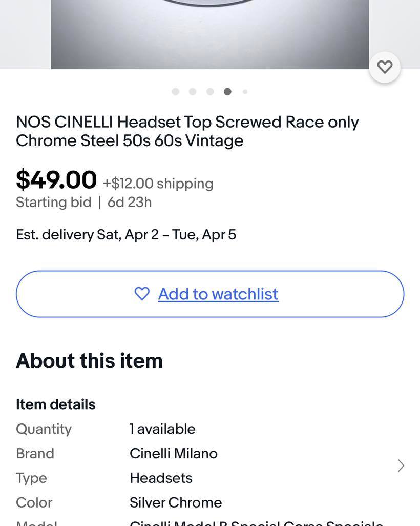Expand item details with right chevron
The width and height of the screenshot is (420, 526).
pyautogui.click(x=401, y=466)
